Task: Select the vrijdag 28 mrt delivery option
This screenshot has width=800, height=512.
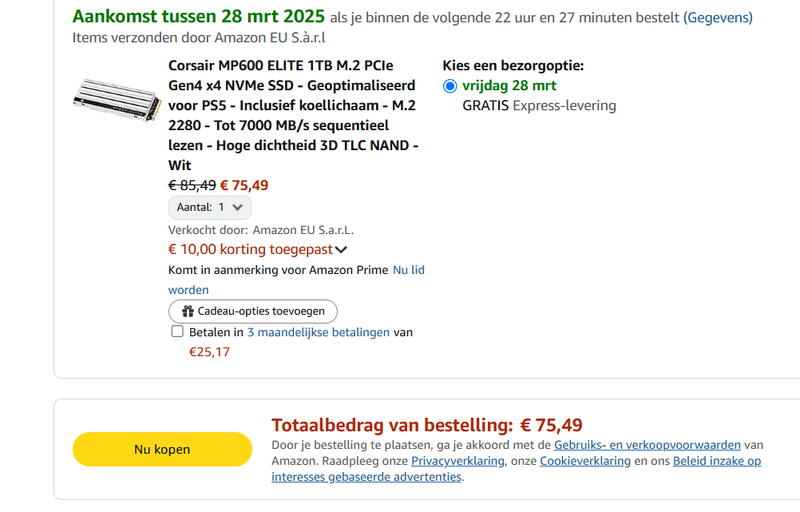Action: click(x=450, y=86)
